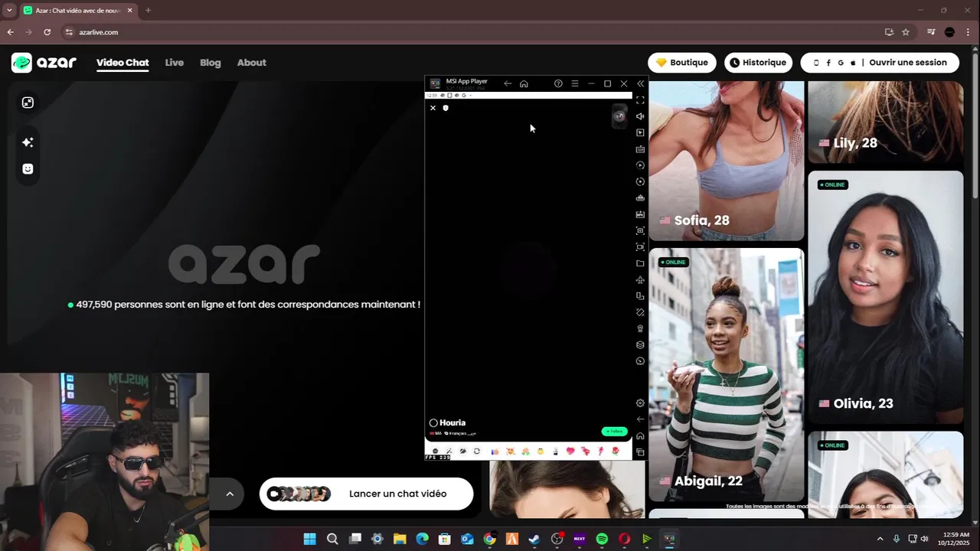Click Houria's name in the chat
The image size is (980, 551).
(x=452, y=422)
